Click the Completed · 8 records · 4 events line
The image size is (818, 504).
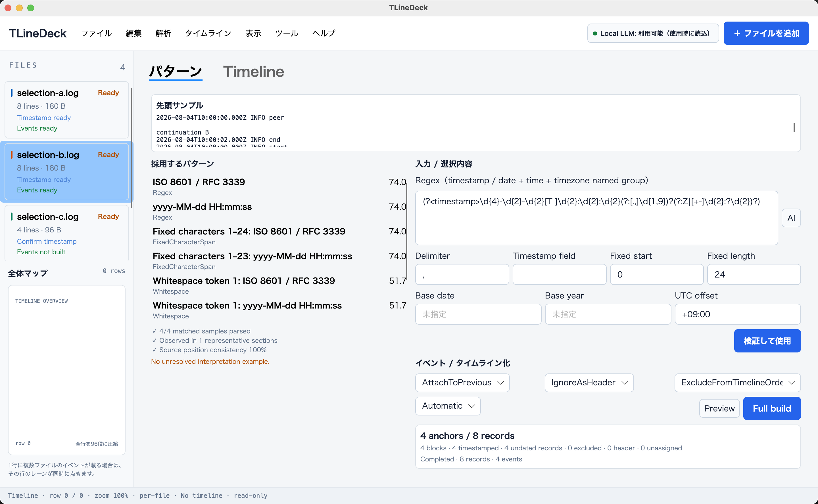pyautogui.click(x=471, y=459)
